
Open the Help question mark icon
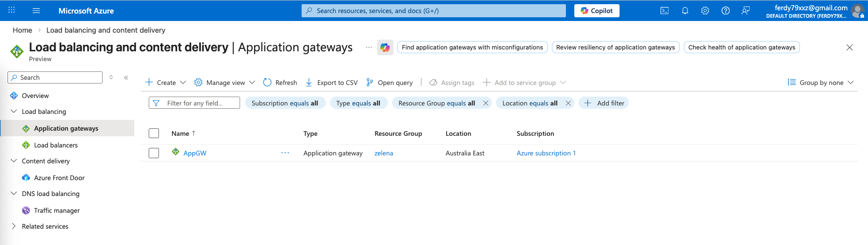click(x=725, y=11)
